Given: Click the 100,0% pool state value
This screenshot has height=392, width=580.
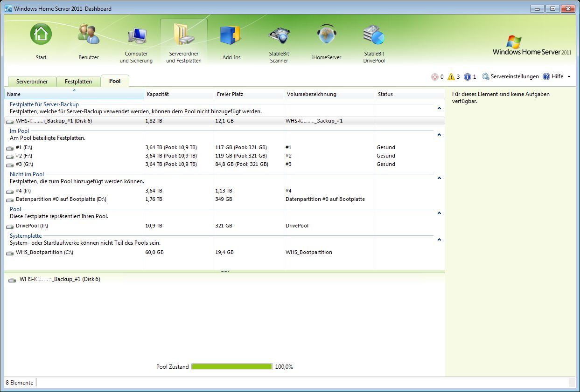Looking at the screenshot, I should click(284, 367).
